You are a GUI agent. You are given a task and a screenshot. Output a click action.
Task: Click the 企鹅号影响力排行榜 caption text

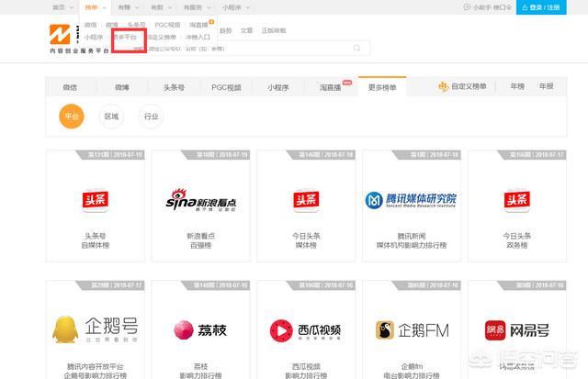pyautogui.click(x=96, y=371)
